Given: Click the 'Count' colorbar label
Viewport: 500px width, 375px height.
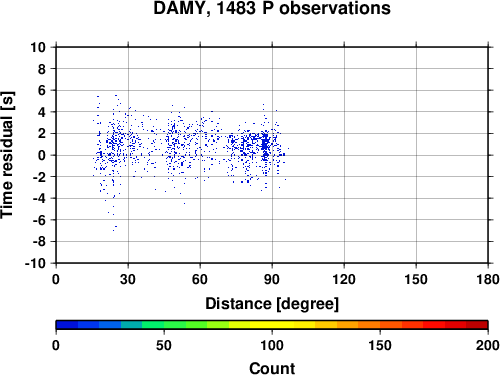Looking at the screenshot, I should [272, 368].
